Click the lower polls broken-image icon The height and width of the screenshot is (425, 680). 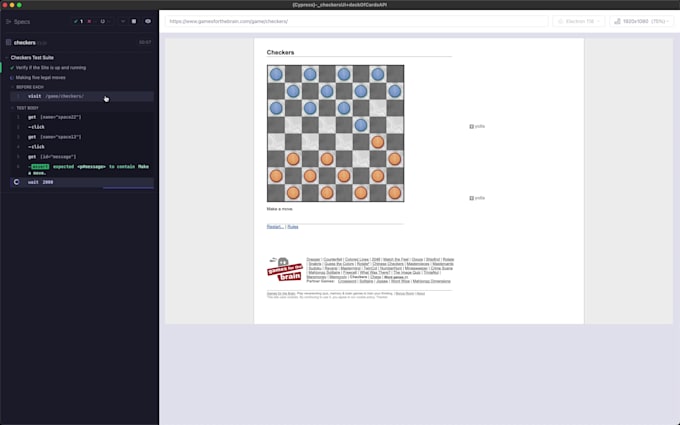(471, 198)
